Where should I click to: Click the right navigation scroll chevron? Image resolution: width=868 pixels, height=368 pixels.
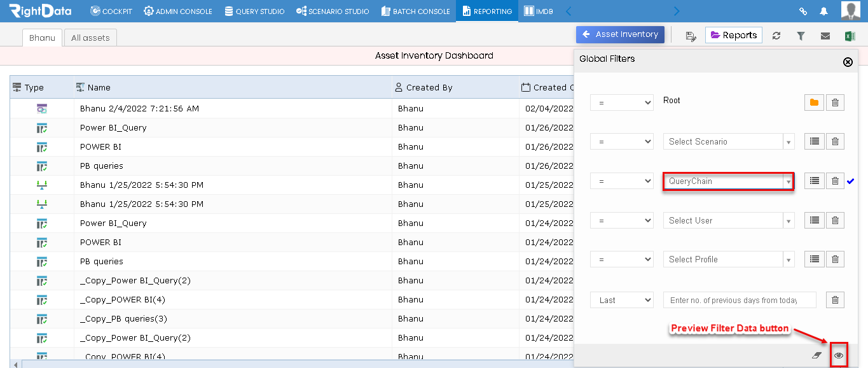(x=677, y=11)
